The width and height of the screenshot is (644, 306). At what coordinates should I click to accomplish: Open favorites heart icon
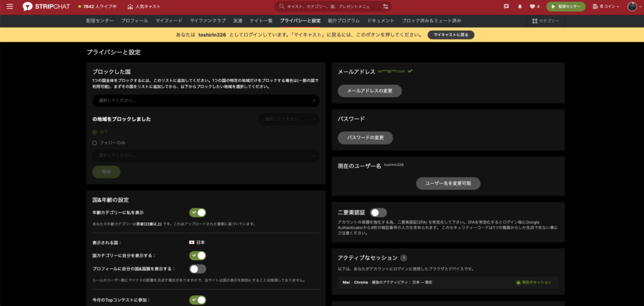coord(532,6)
